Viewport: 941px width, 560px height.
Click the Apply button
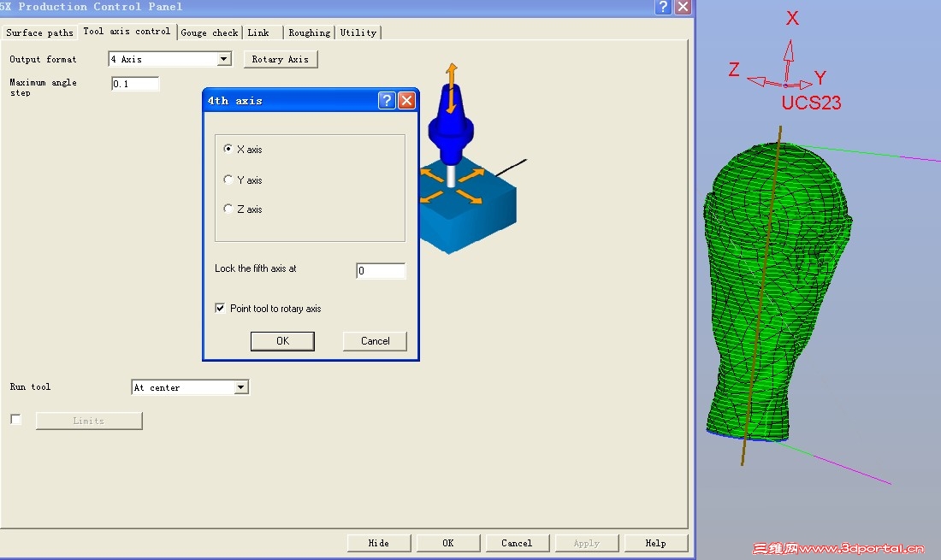(x=587, y=543)
